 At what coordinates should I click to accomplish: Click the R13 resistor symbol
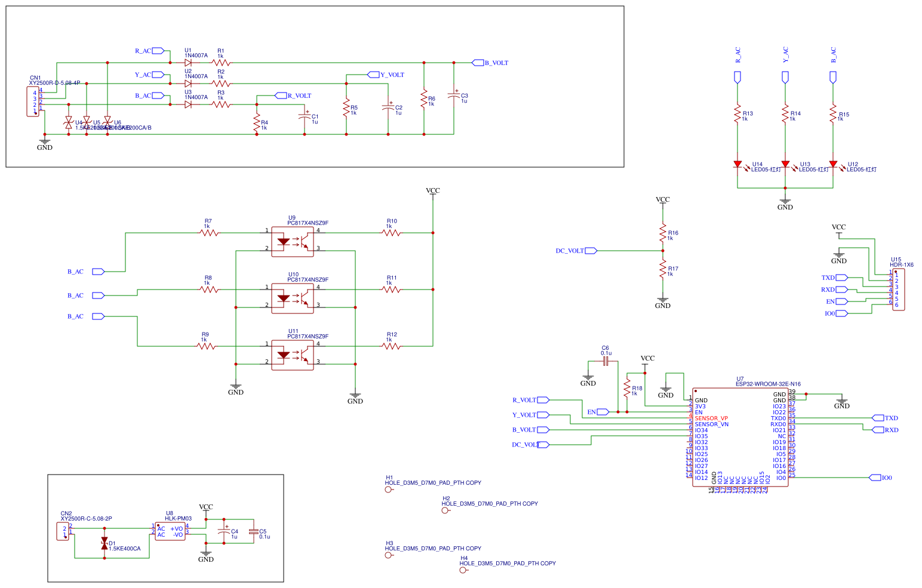pyautogui.click(x=737, y=113)
